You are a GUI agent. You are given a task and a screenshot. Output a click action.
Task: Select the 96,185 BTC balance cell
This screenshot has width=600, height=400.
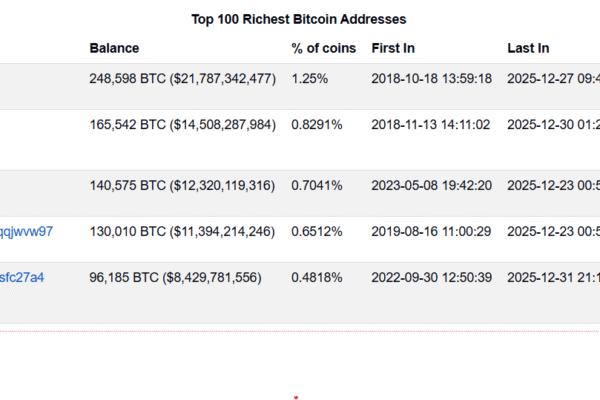click(x=175, y=277)
